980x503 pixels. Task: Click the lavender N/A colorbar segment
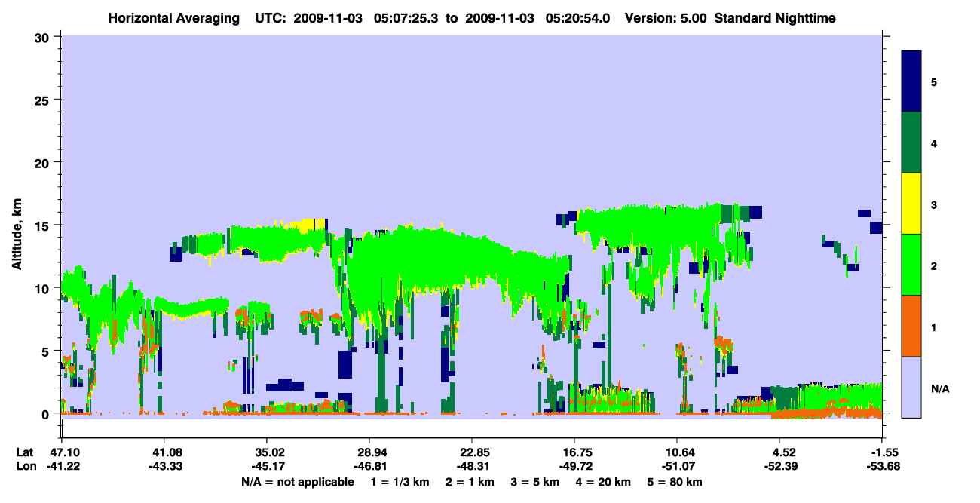[x=911, y=387]
